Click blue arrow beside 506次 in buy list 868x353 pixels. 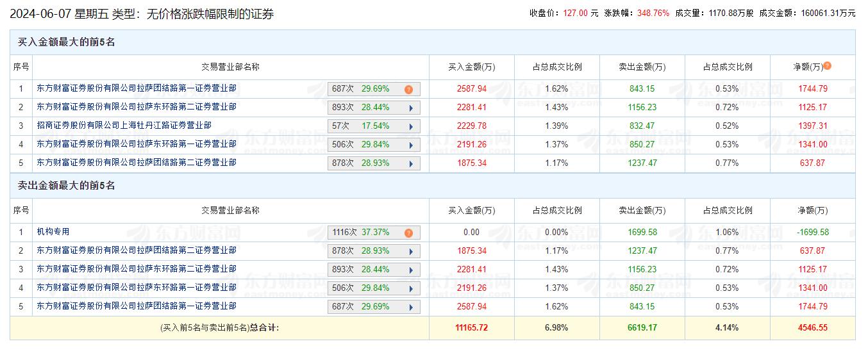(x=410, y=145)
